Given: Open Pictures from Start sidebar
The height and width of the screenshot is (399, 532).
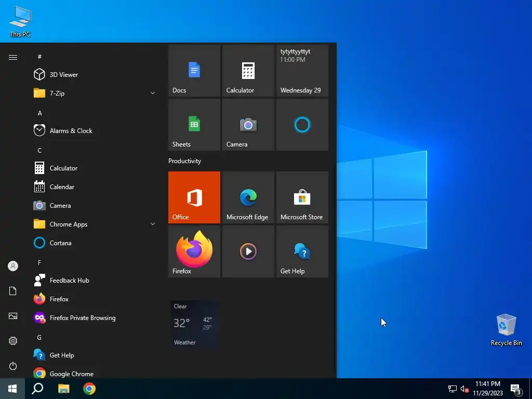Looking at the screenshot, I should point(13,316).
